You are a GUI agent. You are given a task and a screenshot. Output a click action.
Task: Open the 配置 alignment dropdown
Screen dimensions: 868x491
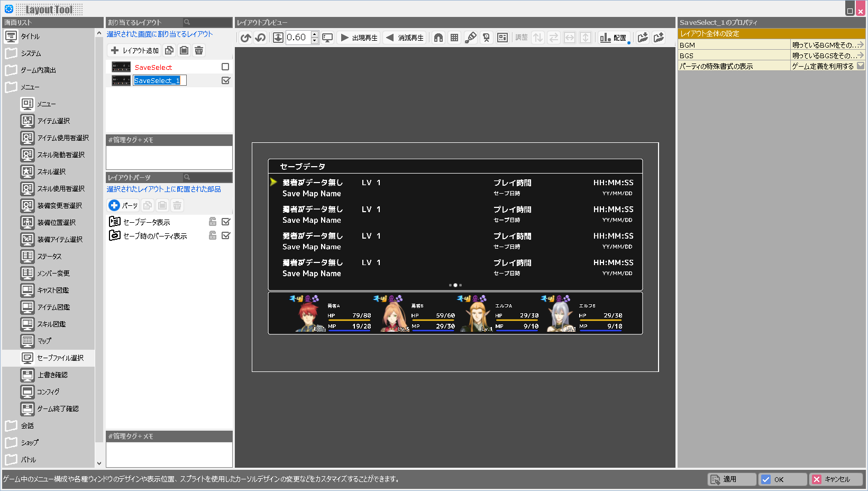click(614, 38)
